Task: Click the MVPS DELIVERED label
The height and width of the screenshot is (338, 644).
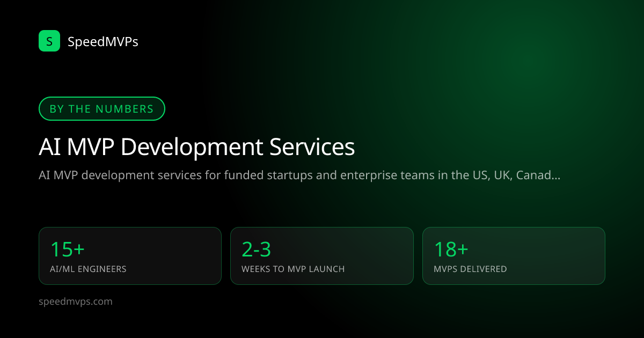Action: point(470,269)
